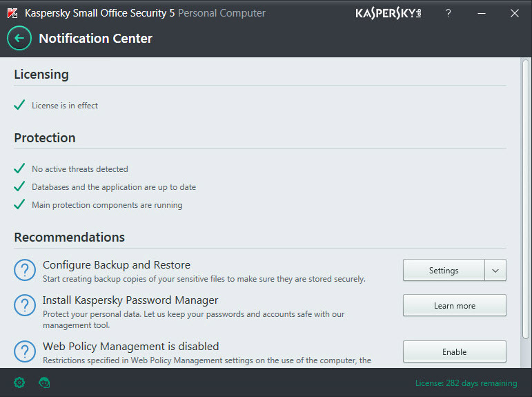Click the checkmark beside Main protection components
The width and height of the screenshot is (532, 397).
[19, 204]
